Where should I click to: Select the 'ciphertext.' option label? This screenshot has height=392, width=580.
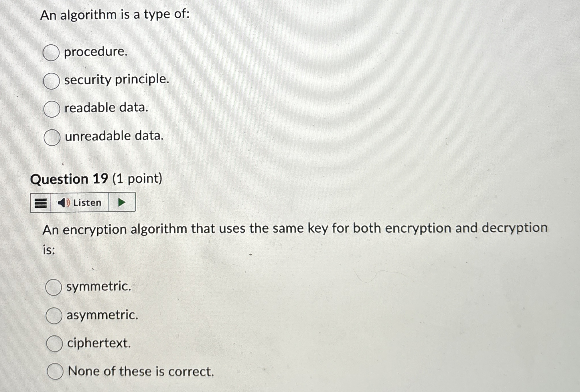(x=98, y=343)
